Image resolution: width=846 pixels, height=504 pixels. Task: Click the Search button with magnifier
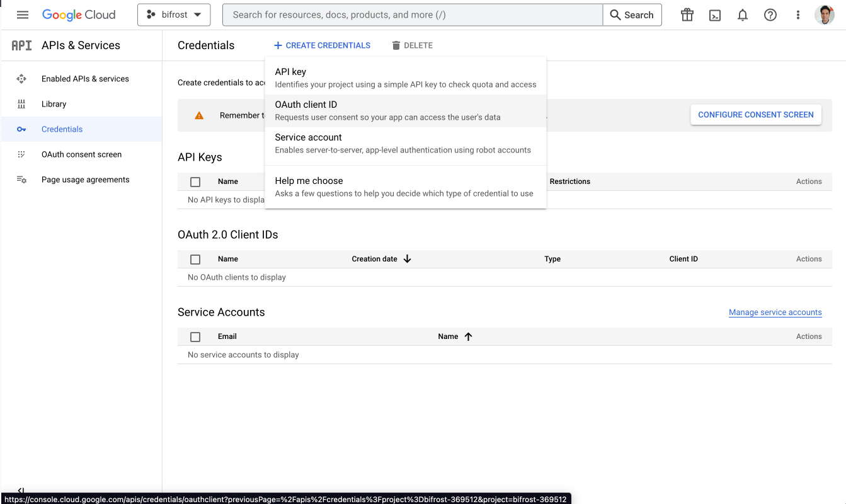pos(632,14)
